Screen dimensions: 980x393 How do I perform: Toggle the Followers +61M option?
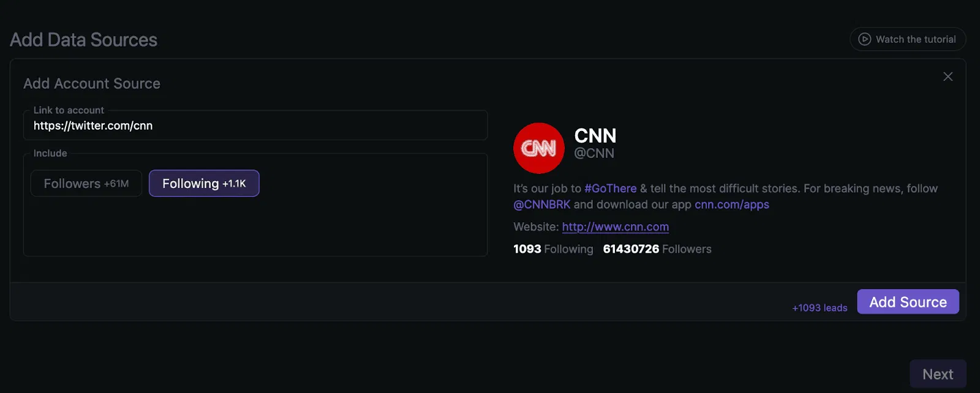pyautogui.click(x=86, y=183)
